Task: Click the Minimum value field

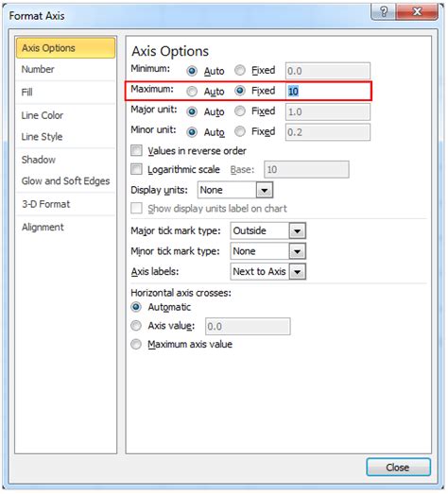Action: [328, 71]
